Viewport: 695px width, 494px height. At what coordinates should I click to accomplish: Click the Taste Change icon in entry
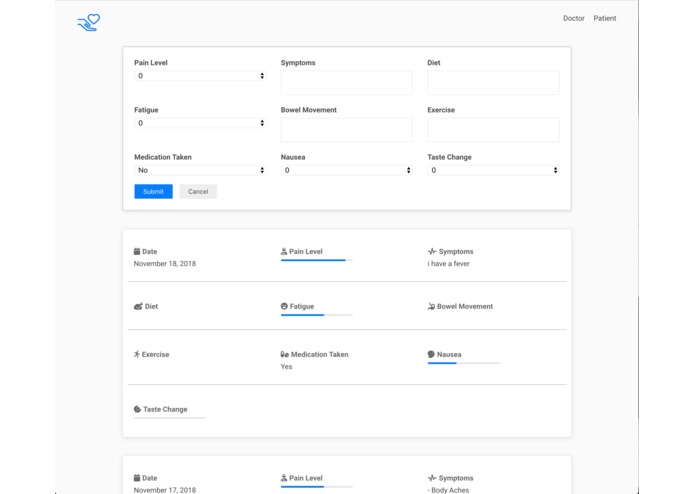[137, 409]
